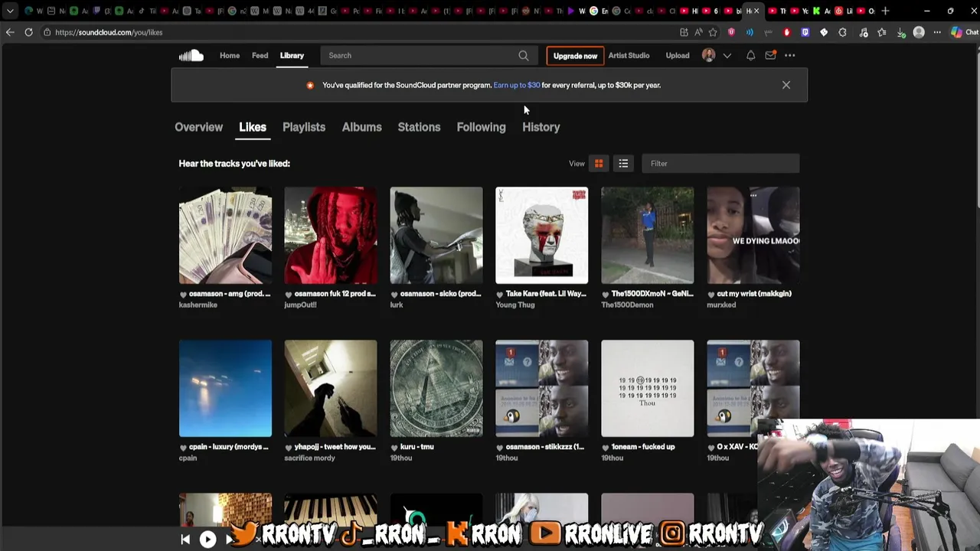The width and height of the screenshot is (980, 551).
Task: Open the browser downloads icon
Action: [x=901, y=32]
